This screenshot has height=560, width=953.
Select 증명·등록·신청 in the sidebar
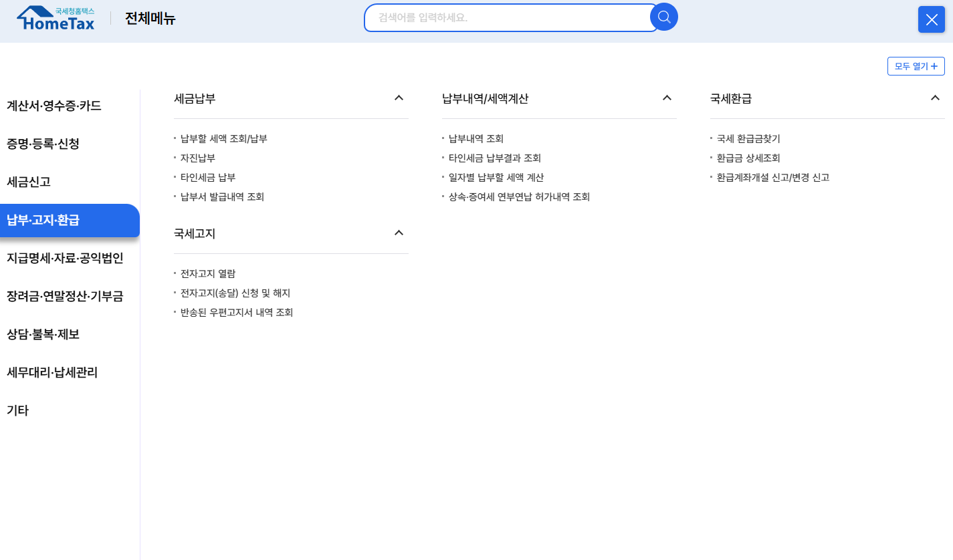coord(45,143)
